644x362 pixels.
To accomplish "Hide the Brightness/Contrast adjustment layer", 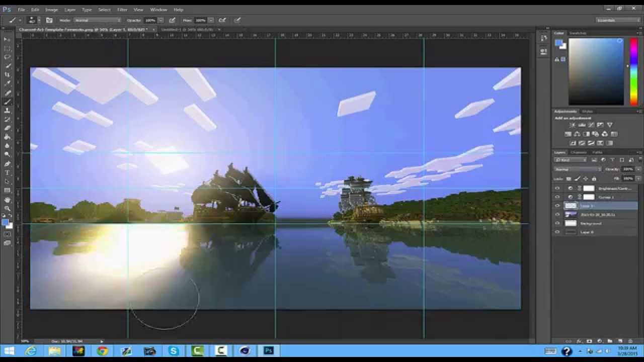I will pos(557,188).
